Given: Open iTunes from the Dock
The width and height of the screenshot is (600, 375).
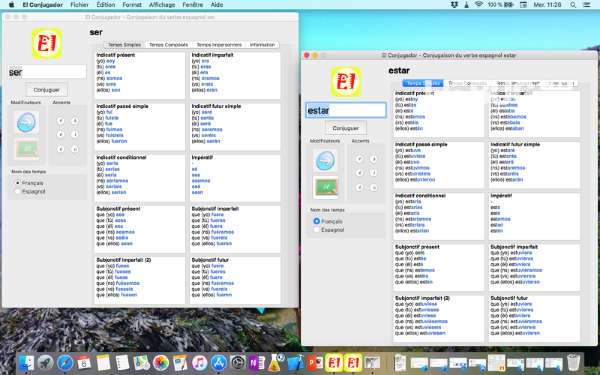Looking at the screenshot, I should pyautogui.click(x=199, y=363).
